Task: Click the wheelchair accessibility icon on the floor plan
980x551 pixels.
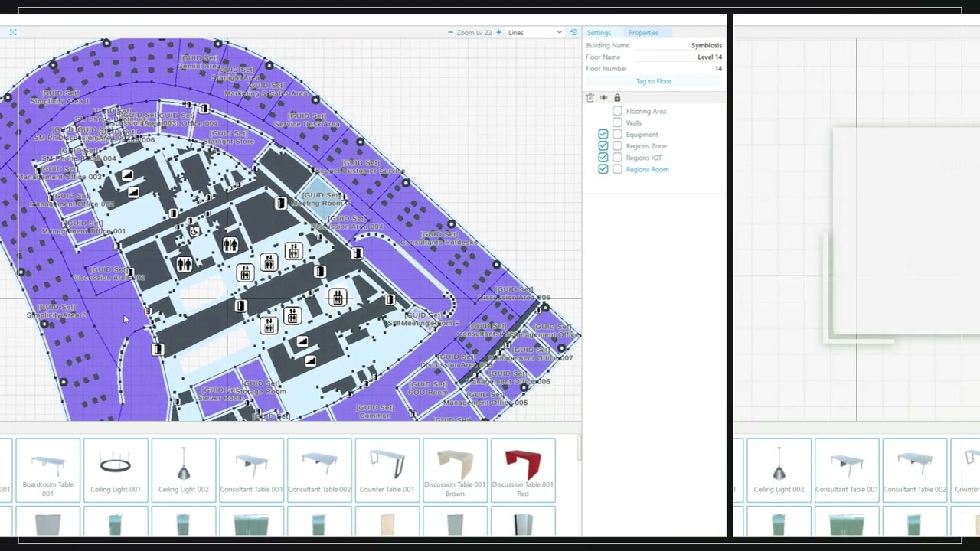Action: click(194, 230)
